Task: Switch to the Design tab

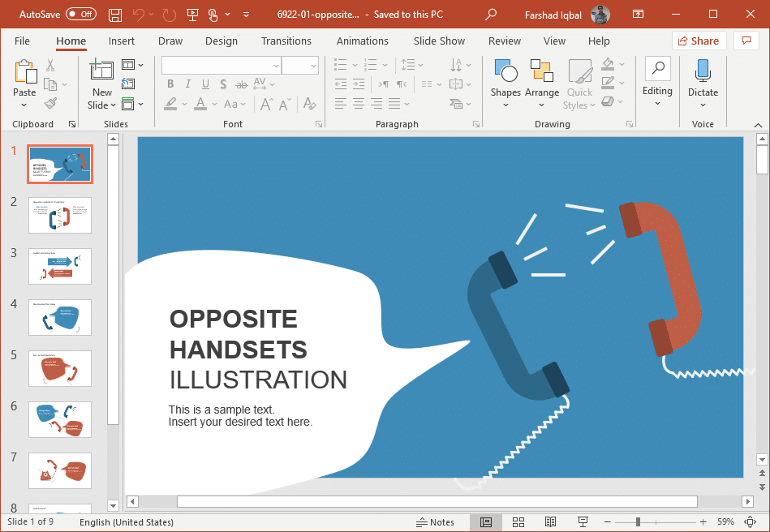Action: pos(221,41)
